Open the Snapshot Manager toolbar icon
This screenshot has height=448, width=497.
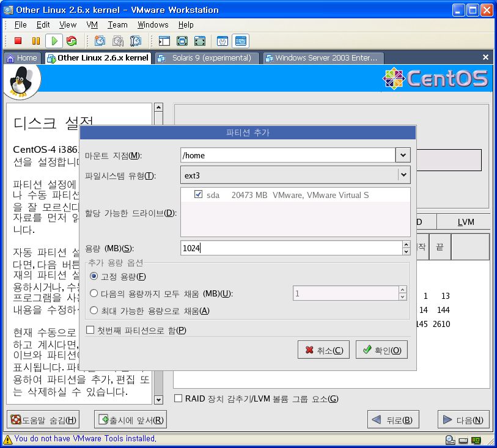136,41
